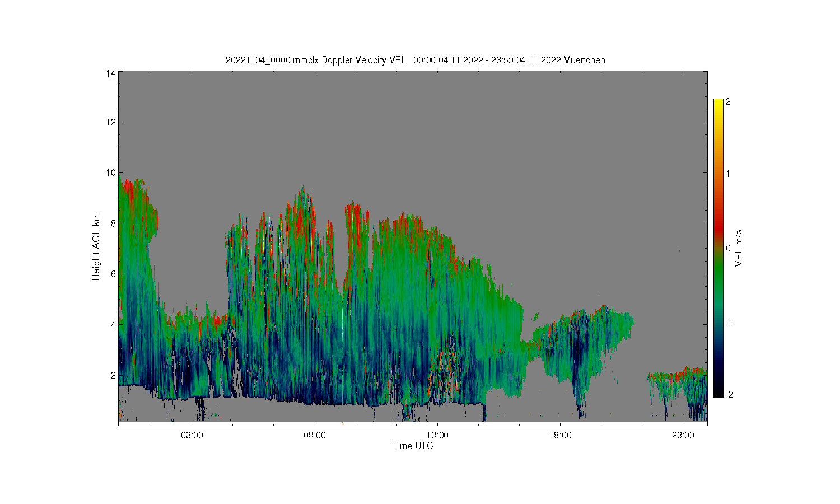Click the height tick label 12
Screen dimensions: 840x504
(x=111, y=122)
